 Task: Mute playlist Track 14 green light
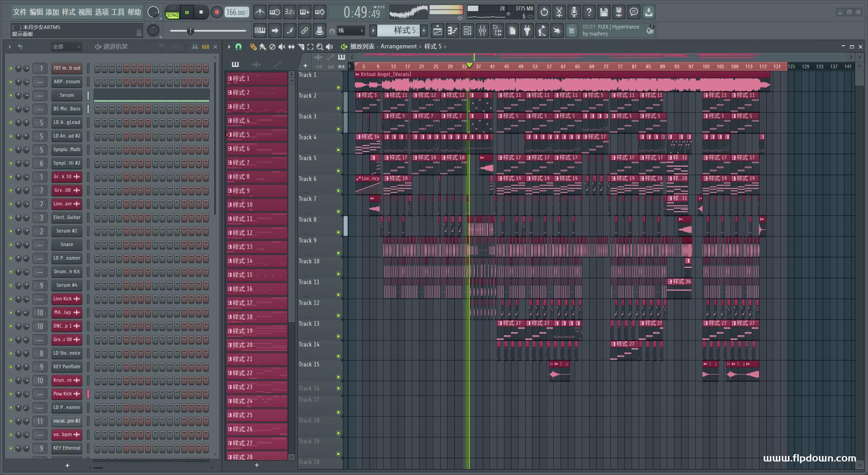(338, 356)
